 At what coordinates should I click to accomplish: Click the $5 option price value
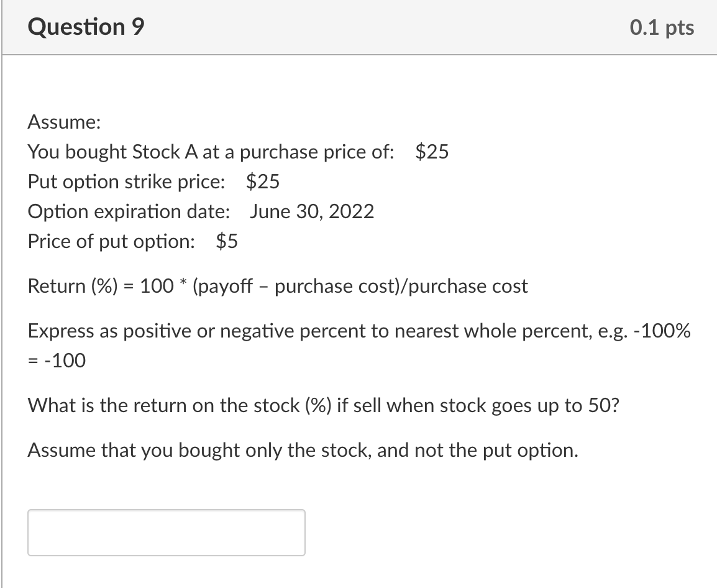click(226, 241)
